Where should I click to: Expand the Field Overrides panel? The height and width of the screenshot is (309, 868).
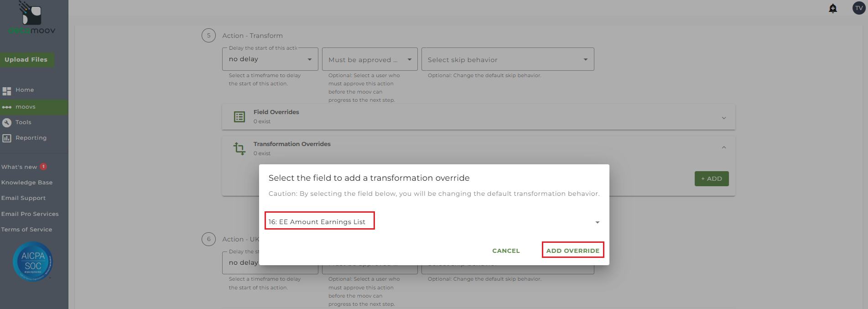pyautogui.click(x=723, y=118)
